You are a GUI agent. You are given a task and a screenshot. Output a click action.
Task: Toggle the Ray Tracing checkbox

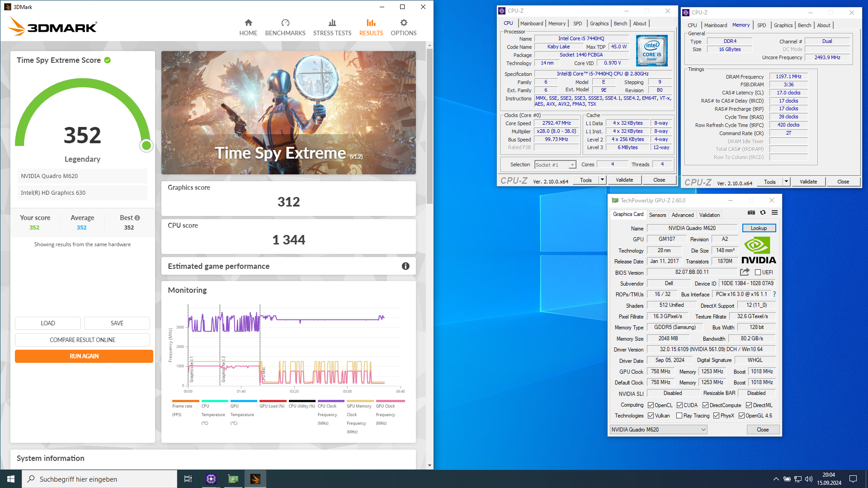point(679,416)
